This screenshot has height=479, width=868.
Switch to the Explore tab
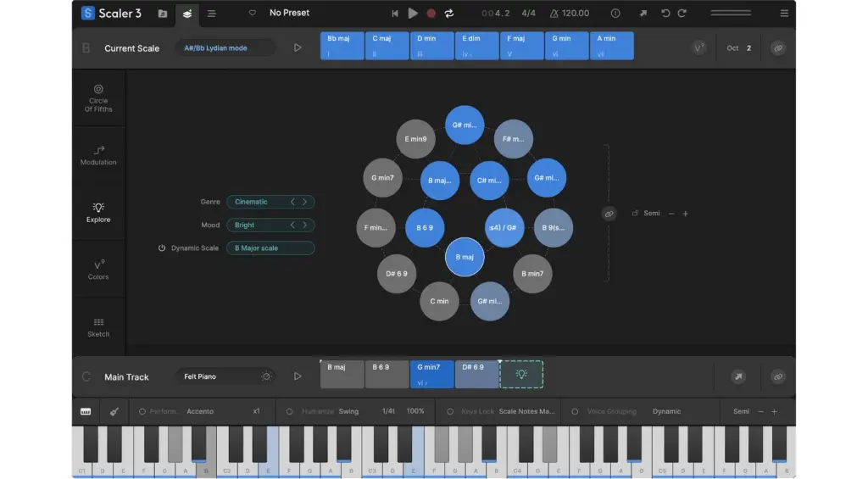(98, 211)
